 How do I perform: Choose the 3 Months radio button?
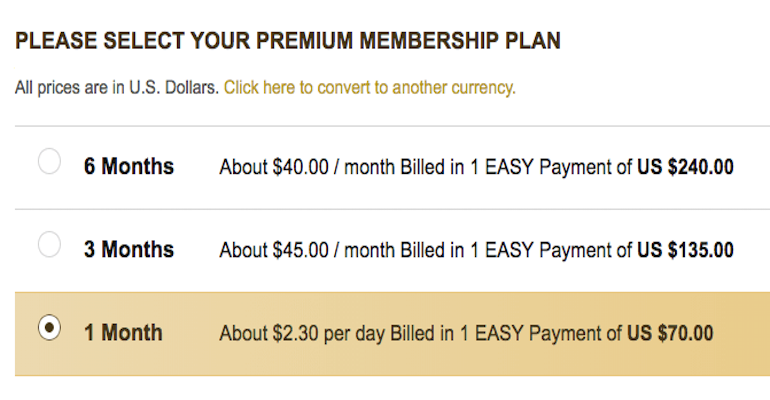[x=49, y=244]
